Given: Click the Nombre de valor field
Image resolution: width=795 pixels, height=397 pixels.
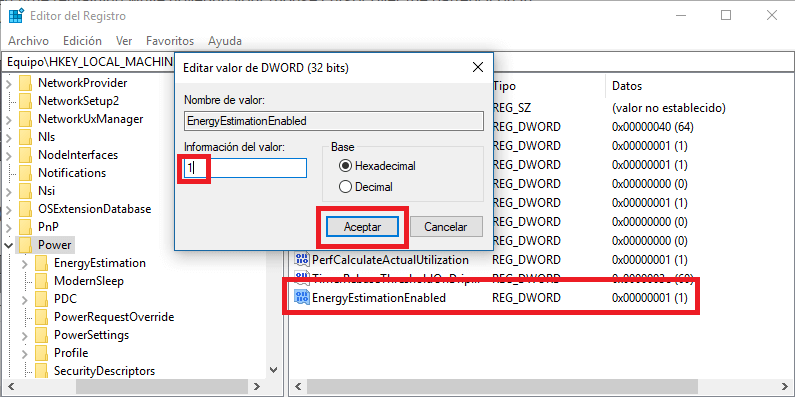Looking at the screenshot, I should coord(334,121).
